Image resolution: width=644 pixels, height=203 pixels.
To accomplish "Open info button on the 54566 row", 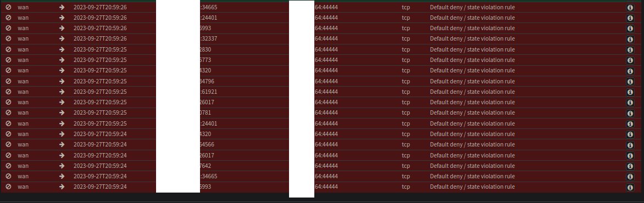I will 630,145.
